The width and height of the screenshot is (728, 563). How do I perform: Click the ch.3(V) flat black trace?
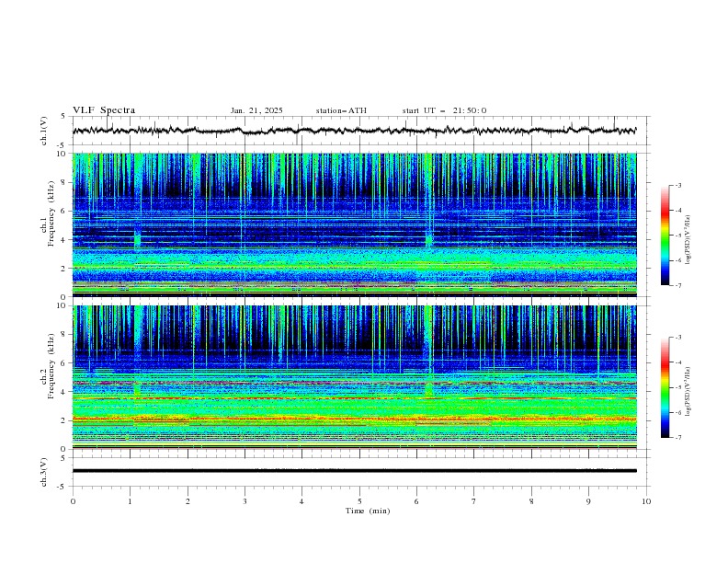point(354,471)
